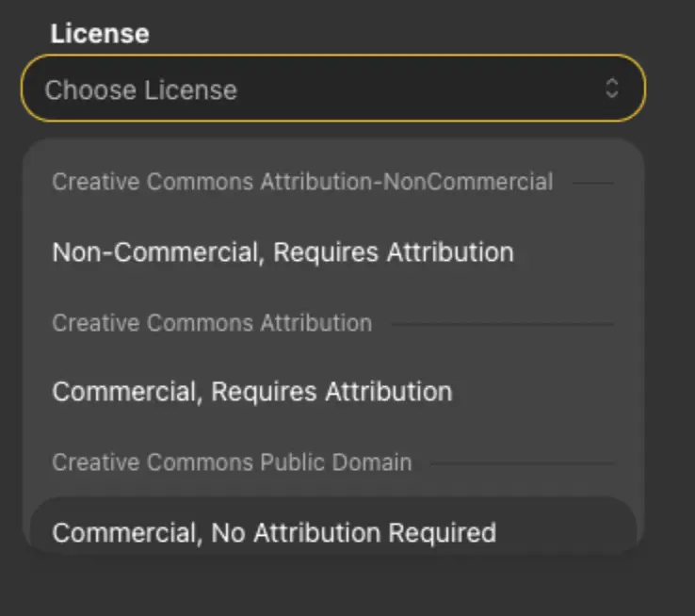The height and width of the screenshot is (616, 695).
Task: Choose the non-commercial attribution license entry
Action: [283, 252]
